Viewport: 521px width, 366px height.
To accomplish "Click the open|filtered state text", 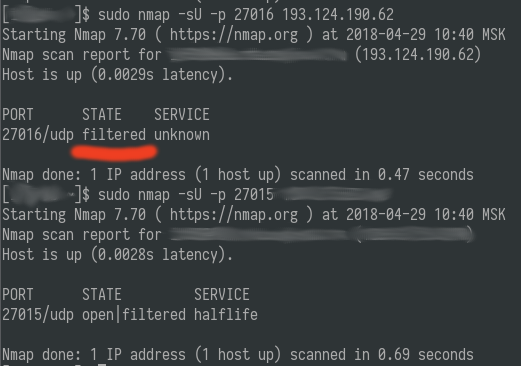I will tap(134, 315).
